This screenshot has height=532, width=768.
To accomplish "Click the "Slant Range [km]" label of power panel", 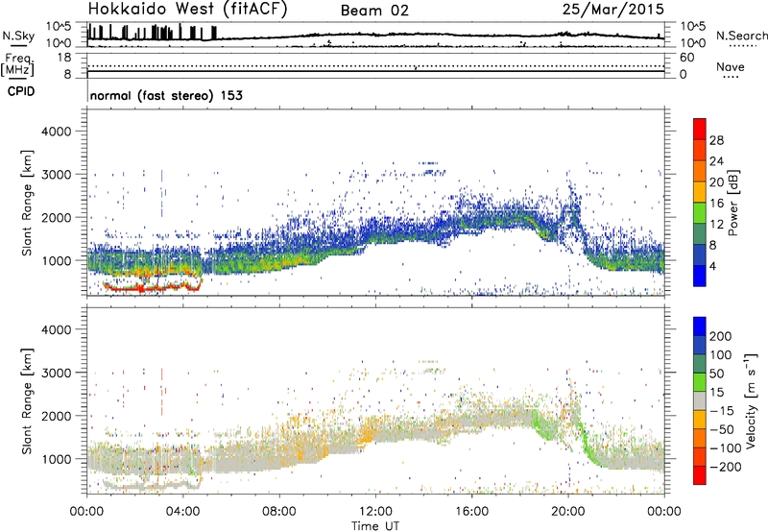I will click(x=27, y=203).
